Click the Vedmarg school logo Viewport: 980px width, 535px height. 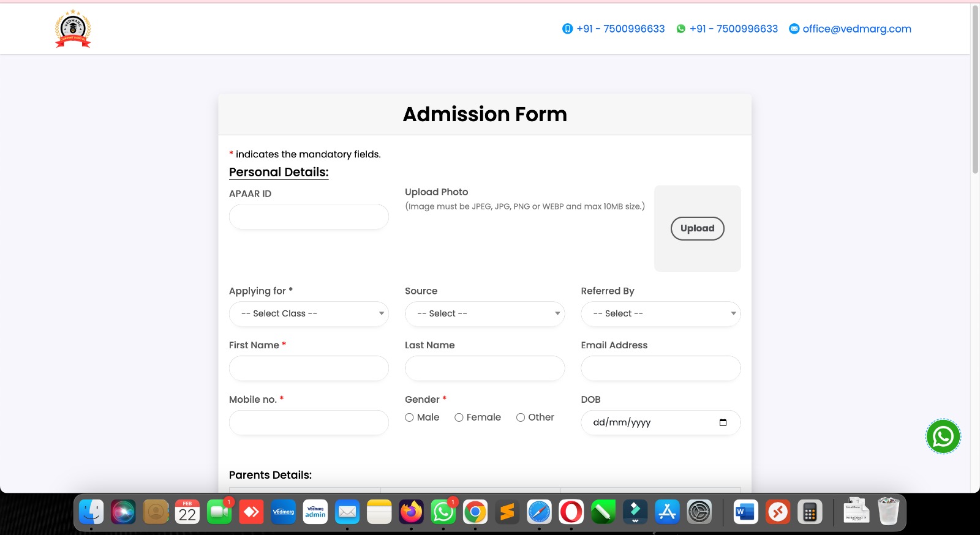pos(73,28)
